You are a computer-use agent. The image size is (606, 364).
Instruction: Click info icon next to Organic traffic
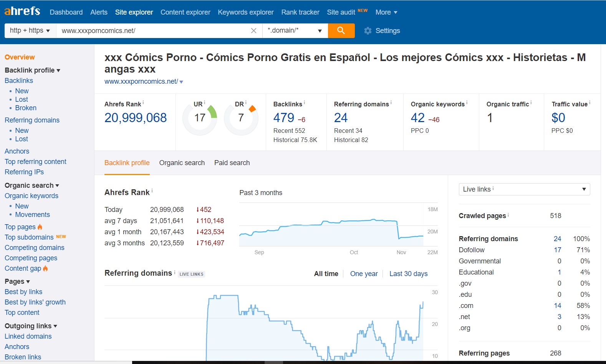531,103
